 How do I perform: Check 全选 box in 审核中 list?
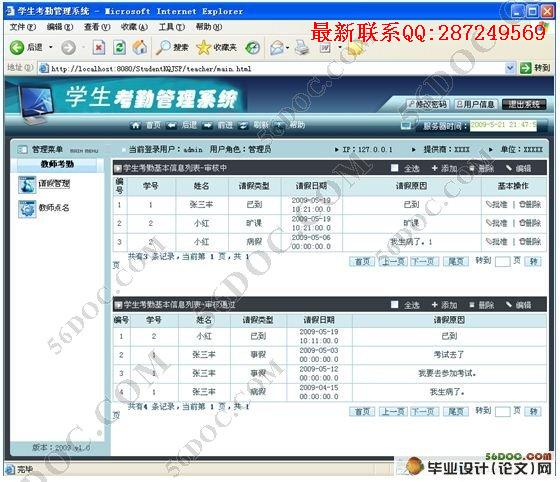click(x=395, y=168)
